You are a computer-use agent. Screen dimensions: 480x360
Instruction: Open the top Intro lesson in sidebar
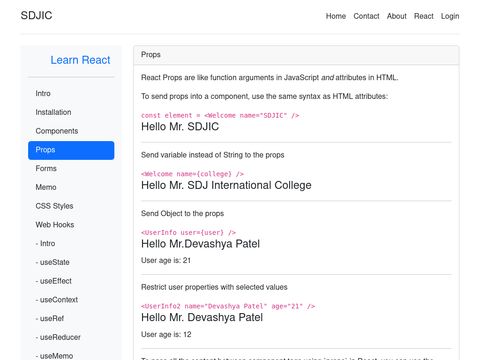point(71,93)
